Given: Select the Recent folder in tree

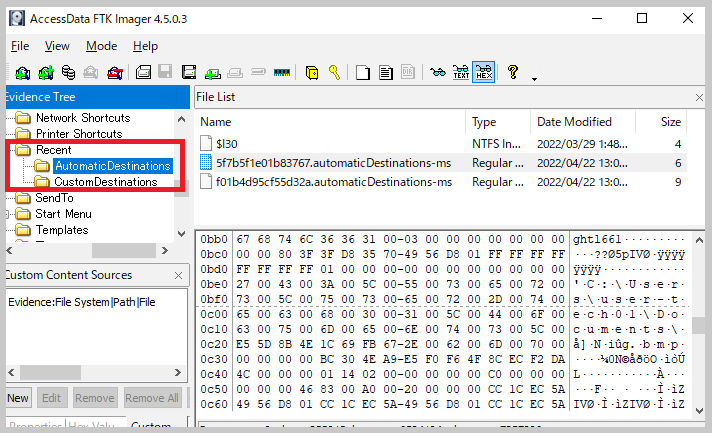Looking at the screenshot, I should coord(54,150).
